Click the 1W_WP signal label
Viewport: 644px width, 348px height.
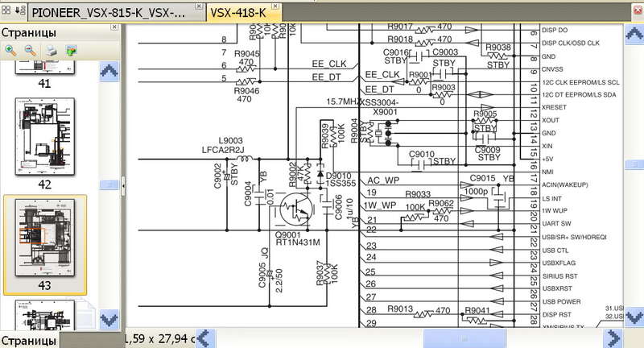click(x=380, y=205)
